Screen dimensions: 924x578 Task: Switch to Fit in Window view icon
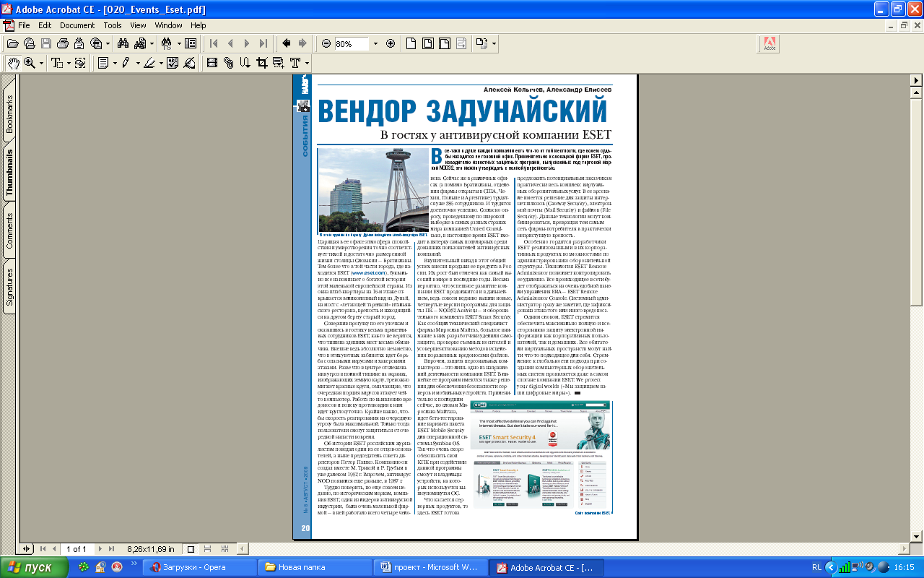tap(427, 43)
